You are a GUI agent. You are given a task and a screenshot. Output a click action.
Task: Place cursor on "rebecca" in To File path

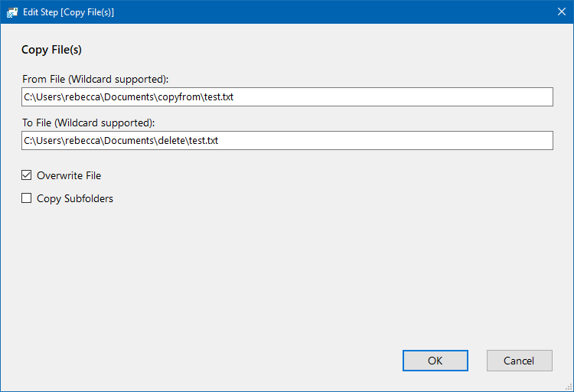point(83,141)
